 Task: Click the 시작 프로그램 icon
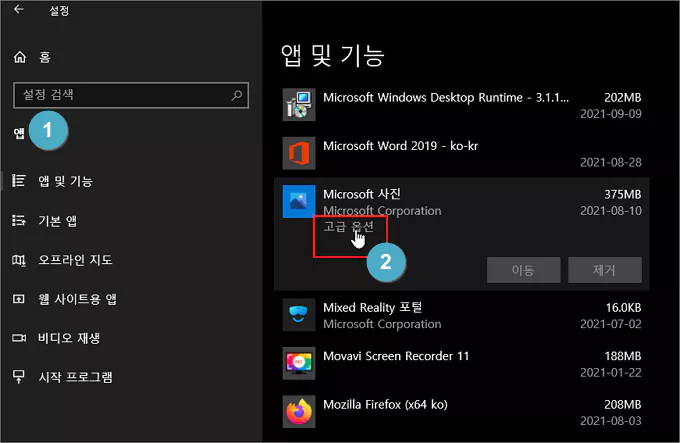click(19, 376)
